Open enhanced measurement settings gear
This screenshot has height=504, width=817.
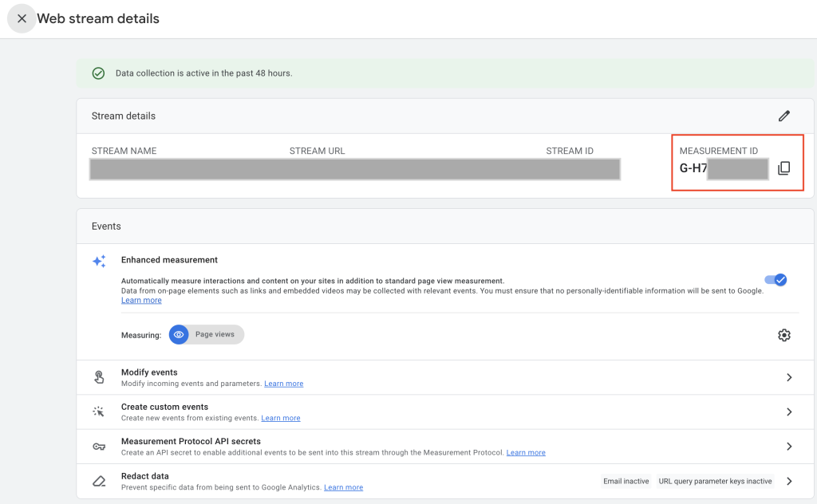pos(784,335)
